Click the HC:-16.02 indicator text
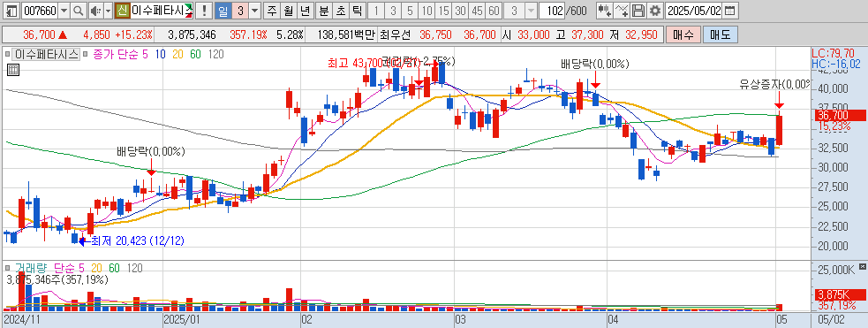The height and width of the screenshot is (328, 868). [x=836, y=65]
